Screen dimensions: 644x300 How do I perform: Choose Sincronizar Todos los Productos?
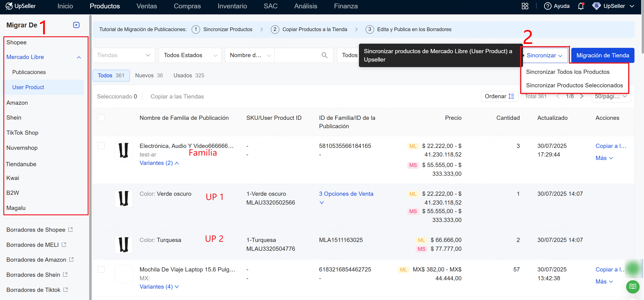(568, 72)
